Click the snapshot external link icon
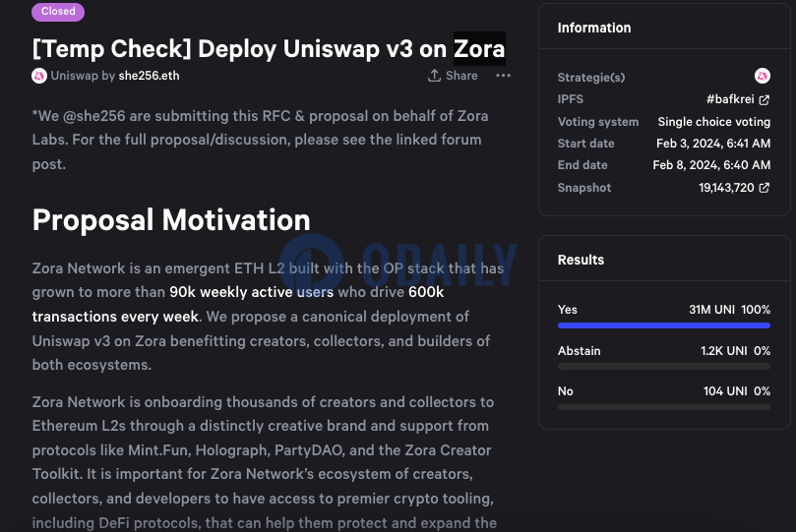Viewport: 796px width, 532px height. pos(764,188)
